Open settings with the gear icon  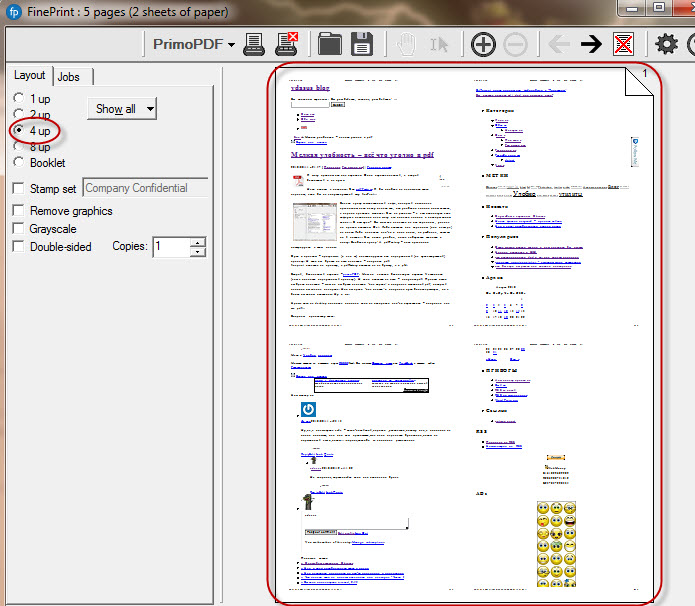[666, 44]
